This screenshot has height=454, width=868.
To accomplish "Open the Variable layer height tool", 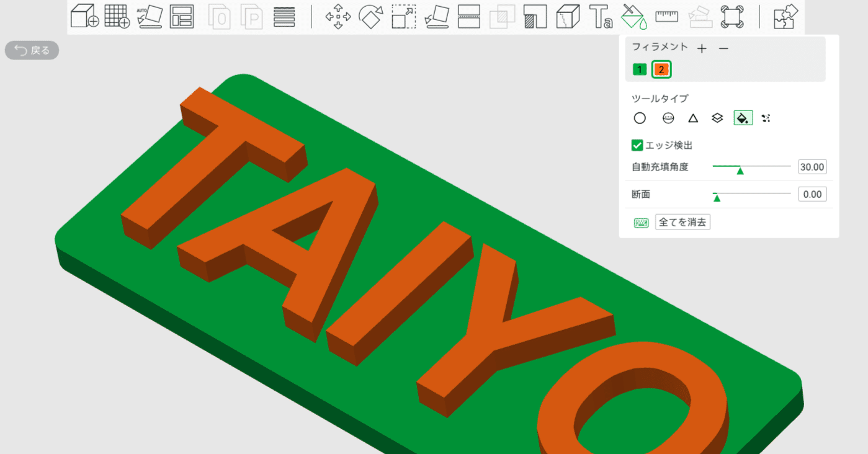I will [x=284, y=17].
